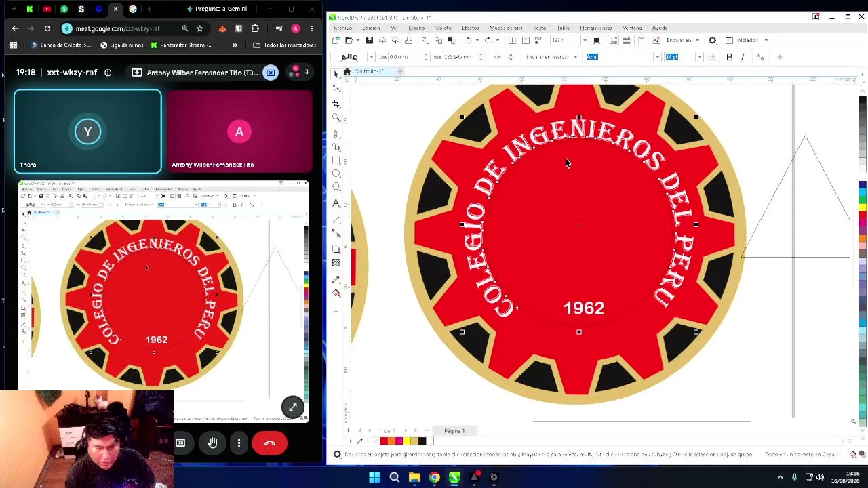The height and width of the screenshot is (488, 868).
Task: Expand the hidden bookmarks chevron in Chrome
Action: click(x=235, y=45)
